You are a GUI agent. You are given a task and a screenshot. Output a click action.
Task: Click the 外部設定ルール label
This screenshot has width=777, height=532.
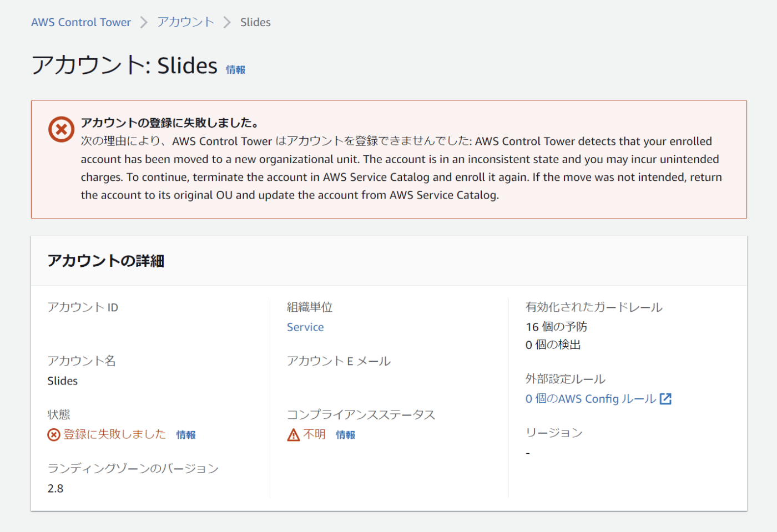click(566, 379)
